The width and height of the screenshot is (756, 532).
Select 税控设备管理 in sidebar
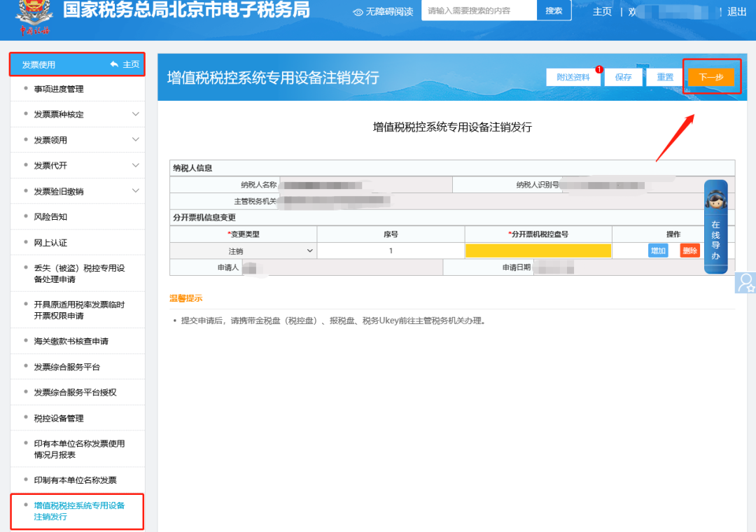[58, 418]
